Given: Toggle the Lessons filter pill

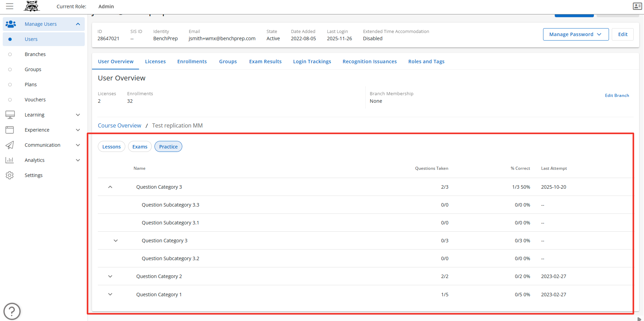Looking at the screenshot, I should click(x=111, y=147).
